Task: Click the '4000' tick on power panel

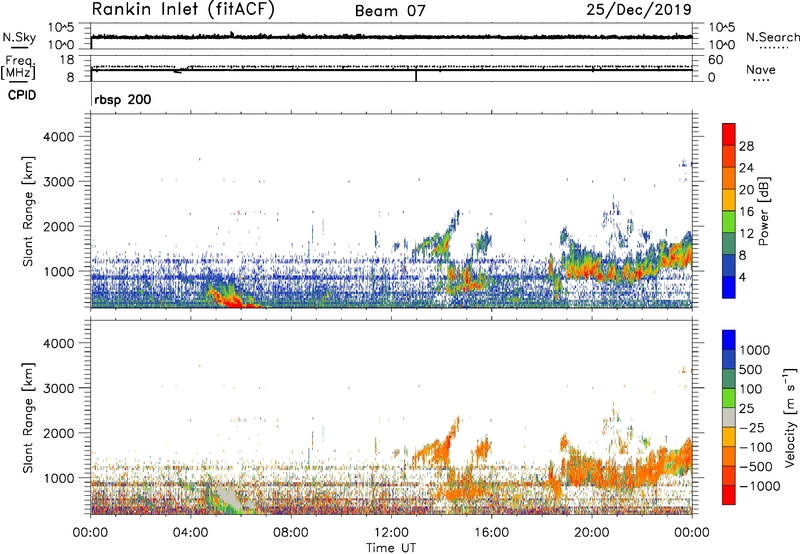Action: (59, 137)
